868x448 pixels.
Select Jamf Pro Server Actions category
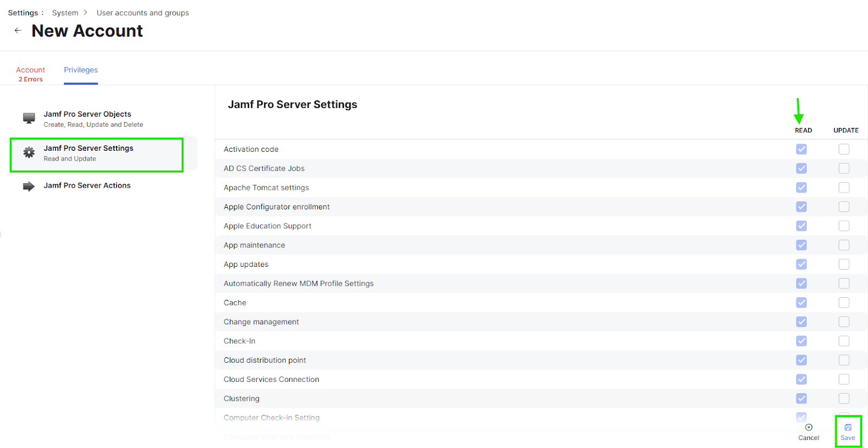click(x=103, y=185)
